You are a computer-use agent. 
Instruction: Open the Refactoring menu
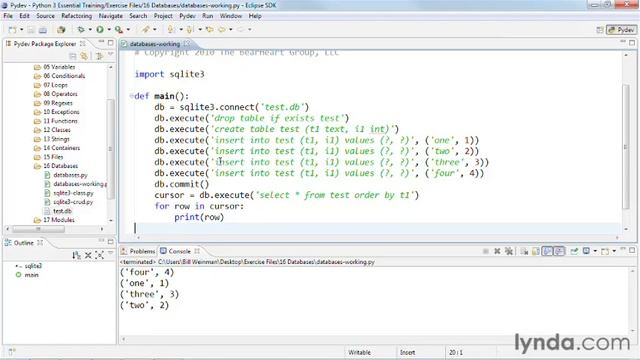[77, 16]
